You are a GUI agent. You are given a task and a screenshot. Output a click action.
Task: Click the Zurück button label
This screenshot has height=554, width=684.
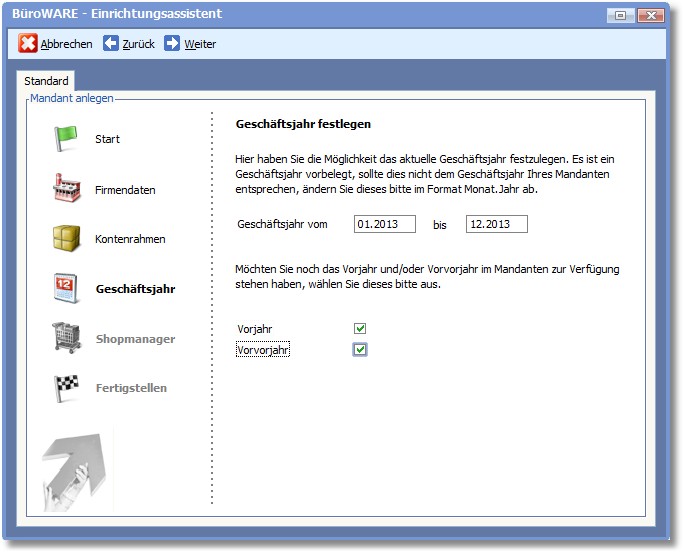click(138, 44)
